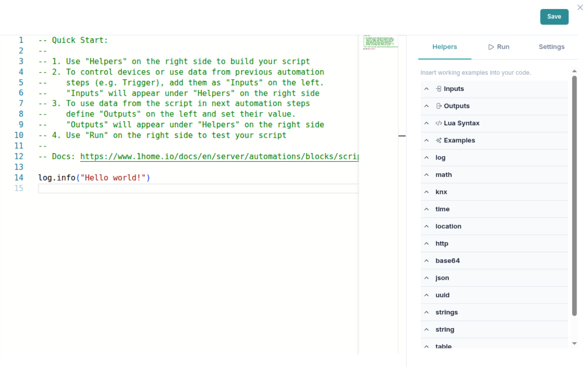
Task: Close the script editor with X
Action: coord(580,8)
